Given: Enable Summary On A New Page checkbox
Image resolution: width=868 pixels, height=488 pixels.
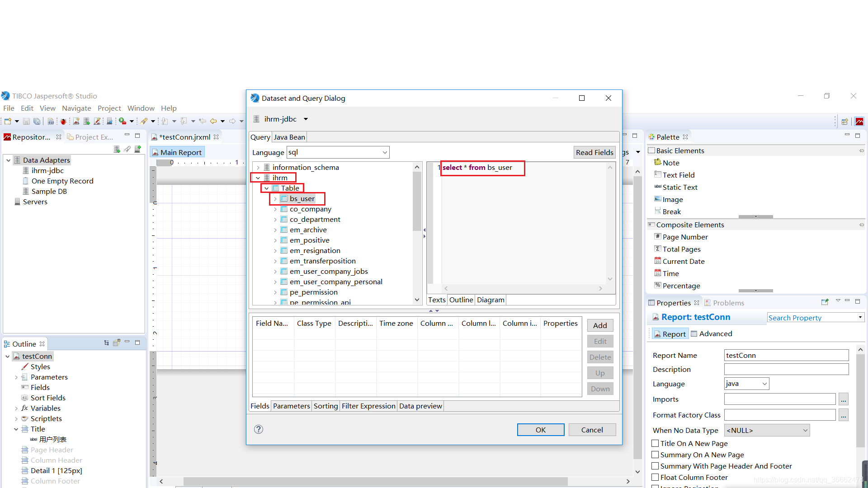Looking at the screenshot, I should pos(655,454).
